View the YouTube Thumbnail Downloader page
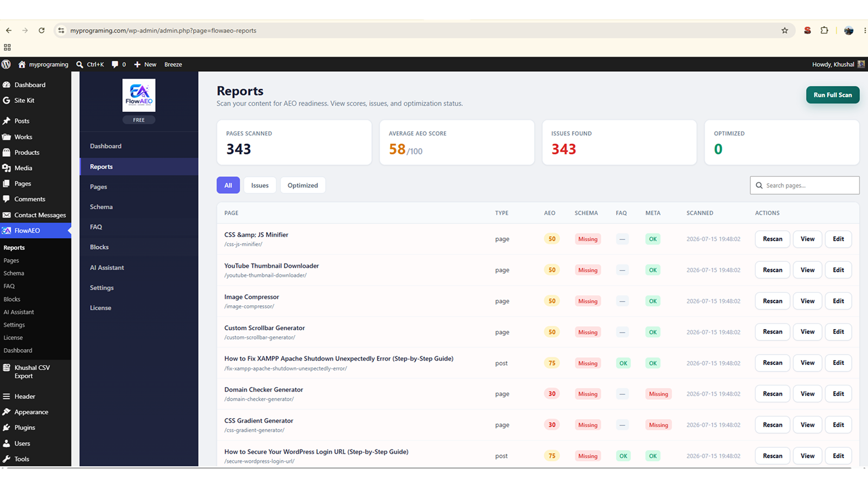This screenshot has width=868, height=488. coord(807,269)
